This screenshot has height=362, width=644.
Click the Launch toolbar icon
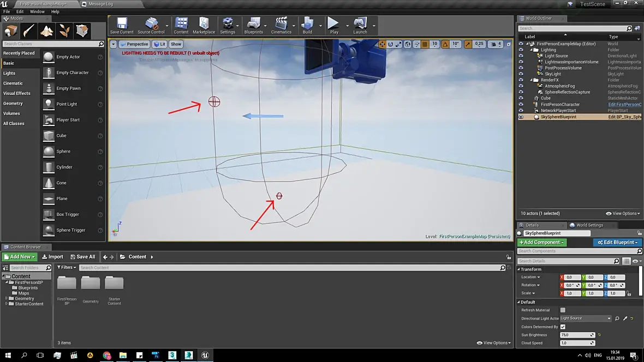[x=360, y=25]
